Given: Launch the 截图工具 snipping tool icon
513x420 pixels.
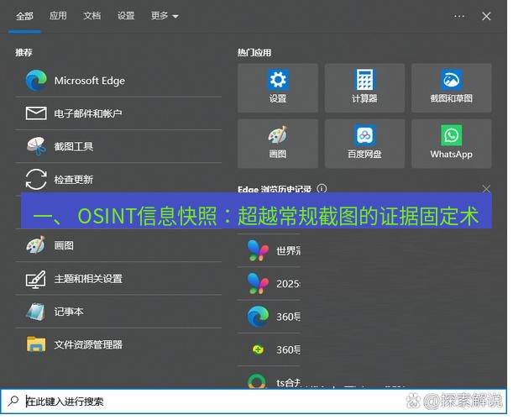Looking at the screenshot, I should [36, 146].
